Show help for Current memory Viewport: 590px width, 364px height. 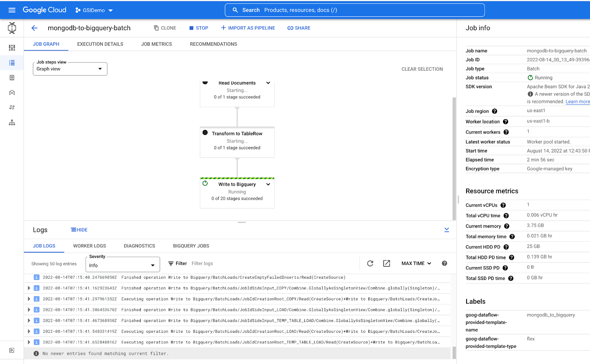click(507, 226)
